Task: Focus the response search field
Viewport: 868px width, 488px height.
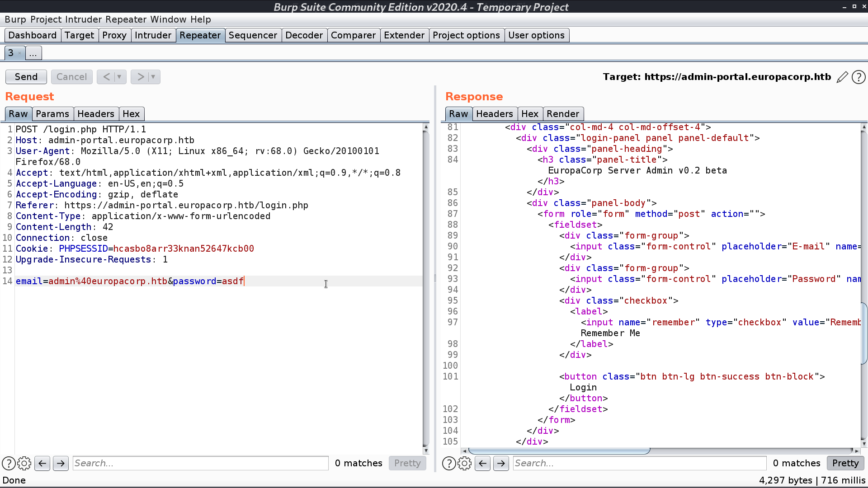Action: coord(640,463)
